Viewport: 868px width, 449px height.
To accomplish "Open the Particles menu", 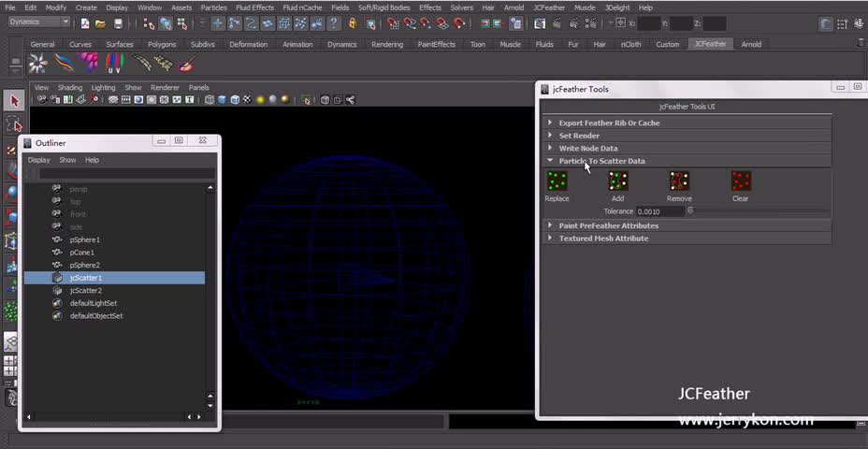I will coord(213,7).
